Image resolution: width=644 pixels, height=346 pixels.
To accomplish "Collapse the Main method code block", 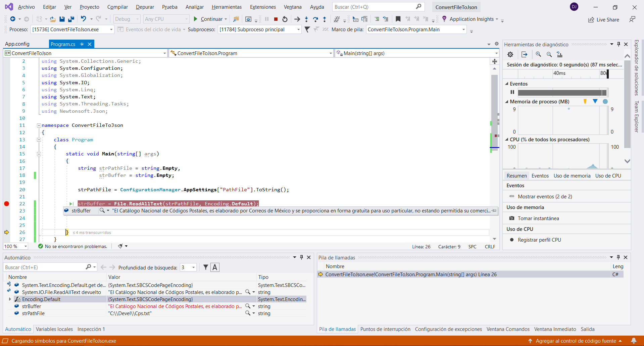I will tap(39, 154).
